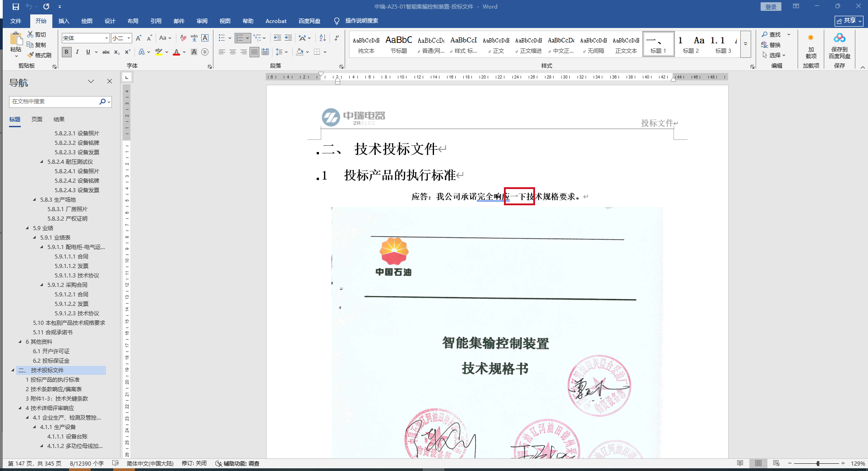Save the document with the floppy icon

coord(16,7)
